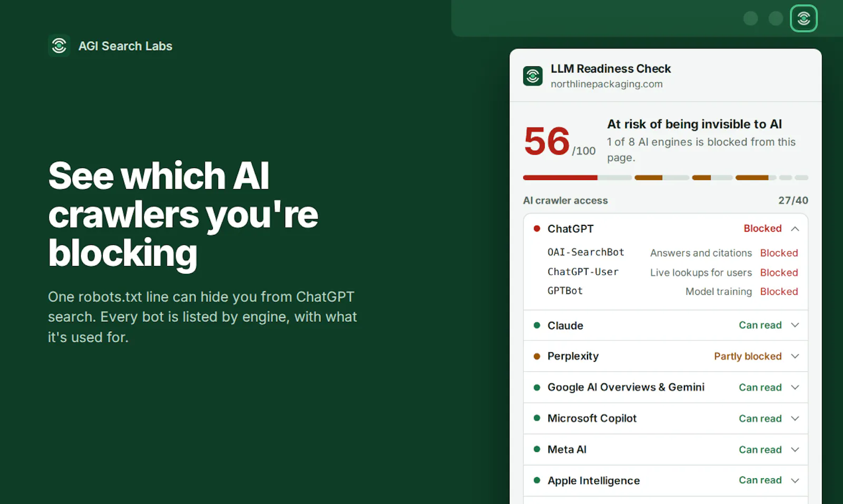Viewport: 843px width, 504px height.
Task: Click the AGI Search Labs logo icon
Action: (59, 46)
